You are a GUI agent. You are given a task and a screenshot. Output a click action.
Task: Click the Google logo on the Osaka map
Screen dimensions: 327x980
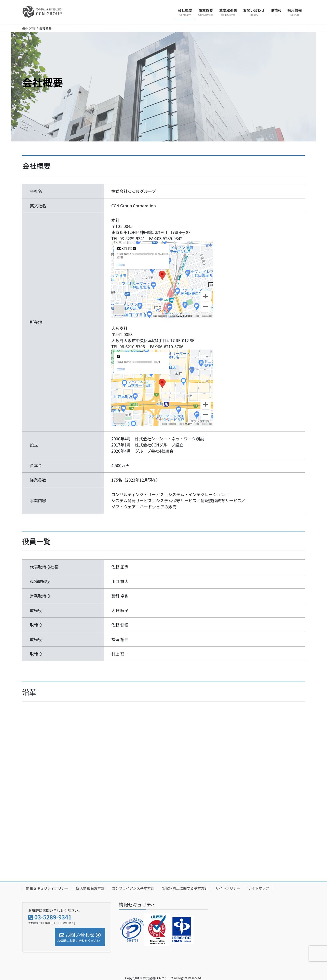point(162,419)
